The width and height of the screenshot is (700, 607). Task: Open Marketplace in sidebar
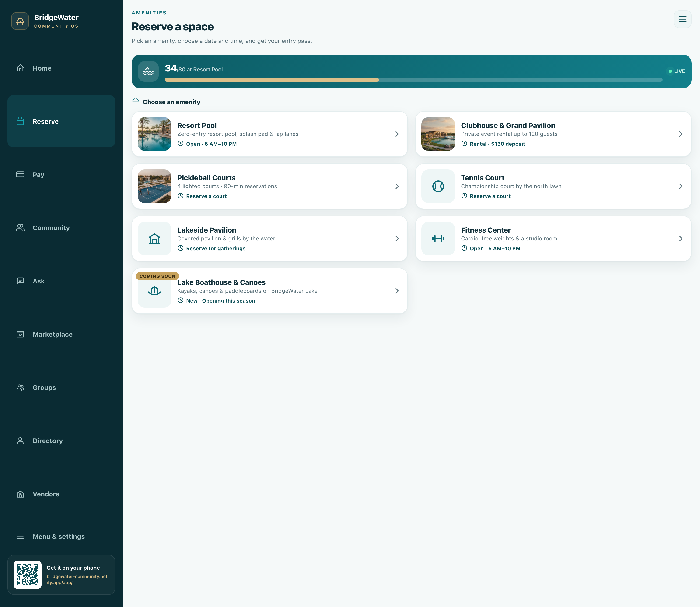pos(61,334)
